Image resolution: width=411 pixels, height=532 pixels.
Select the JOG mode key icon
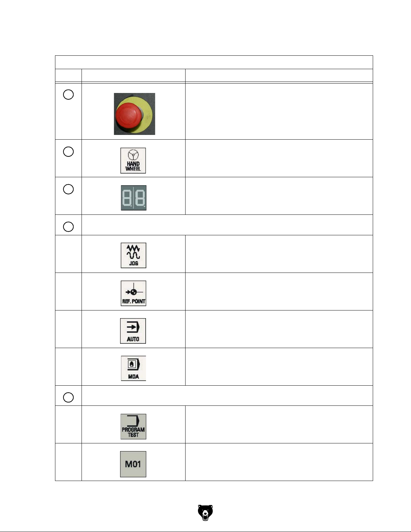[134, 255]
